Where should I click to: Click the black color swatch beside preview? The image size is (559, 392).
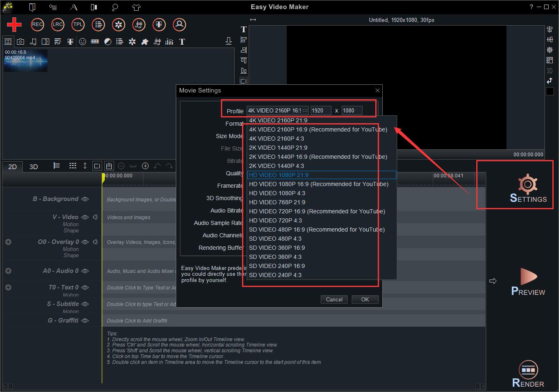550,91
